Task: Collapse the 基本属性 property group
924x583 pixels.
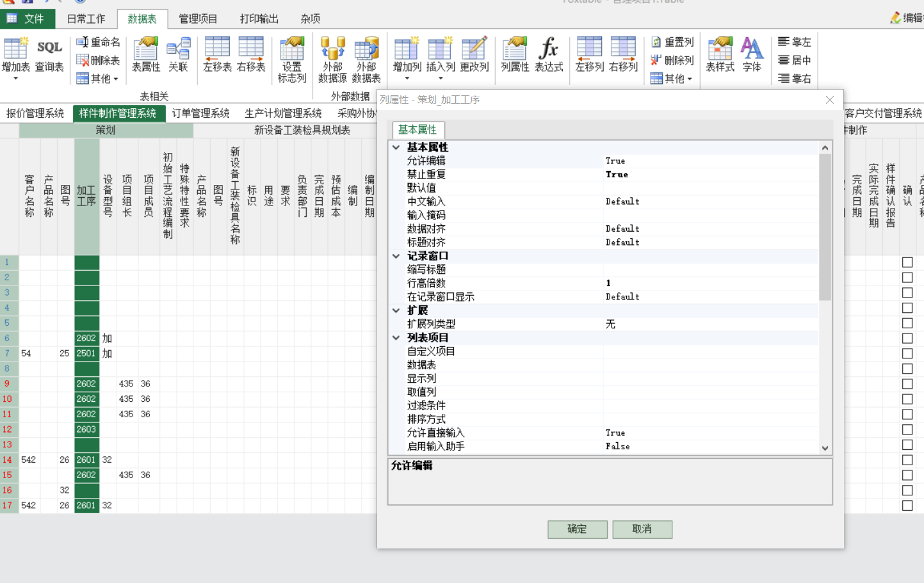Action: [396, 147]
